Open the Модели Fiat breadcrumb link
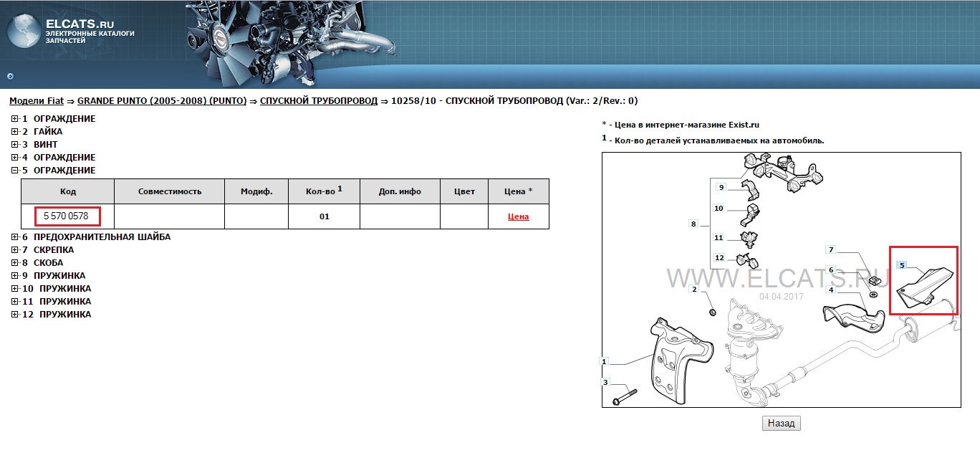 point(37,101)
